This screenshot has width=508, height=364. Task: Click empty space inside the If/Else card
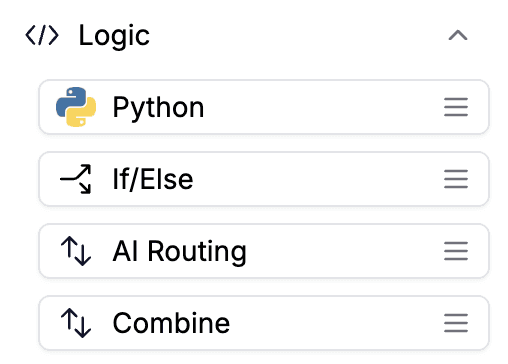[317, 179]
